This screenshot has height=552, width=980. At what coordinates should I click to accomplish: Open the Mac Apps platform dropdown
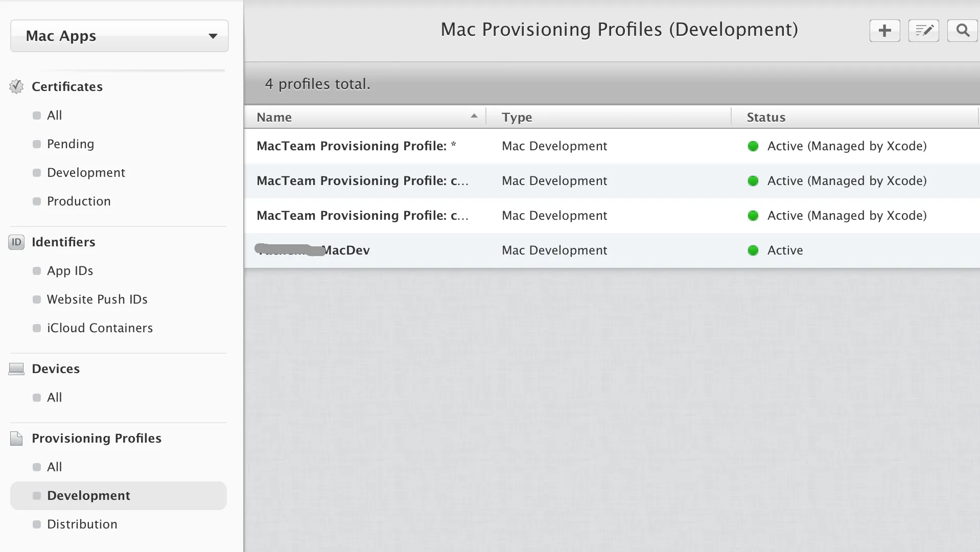[119, 36]
